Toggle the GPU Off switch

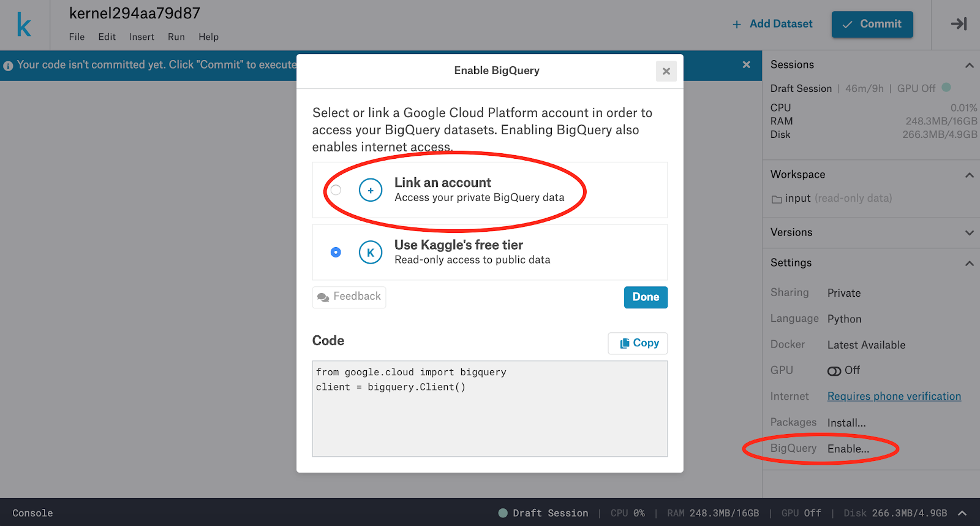click(834, 371)
